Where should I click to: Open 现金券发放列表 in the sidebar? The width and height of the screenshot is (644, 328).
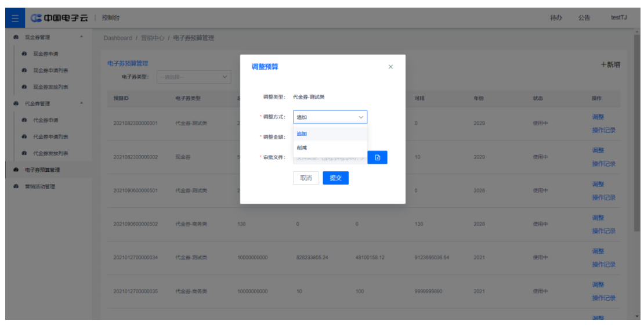coord(50,87)
